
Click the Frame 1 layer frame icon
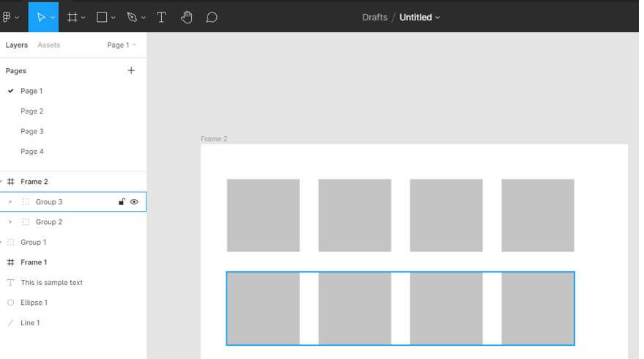tap(11, 262)
